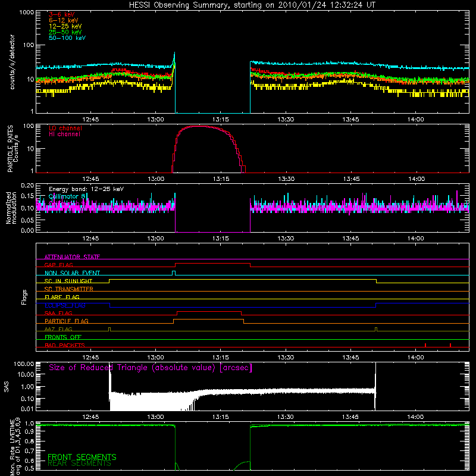Click the raised PARTICLE_FLAG step segment
The height and width of the screenshot is (476, 476).
point(209,320)
